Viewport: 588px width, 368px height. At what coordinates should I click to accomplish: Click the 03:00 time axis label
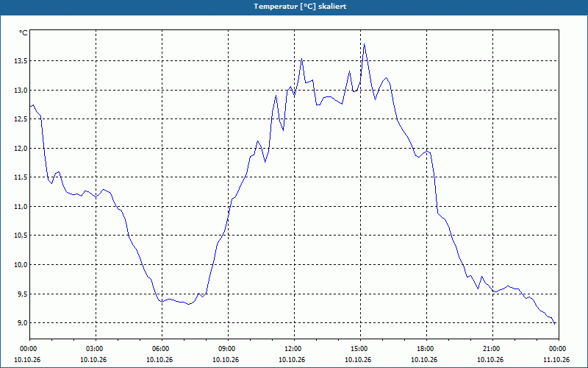[96, 349]
